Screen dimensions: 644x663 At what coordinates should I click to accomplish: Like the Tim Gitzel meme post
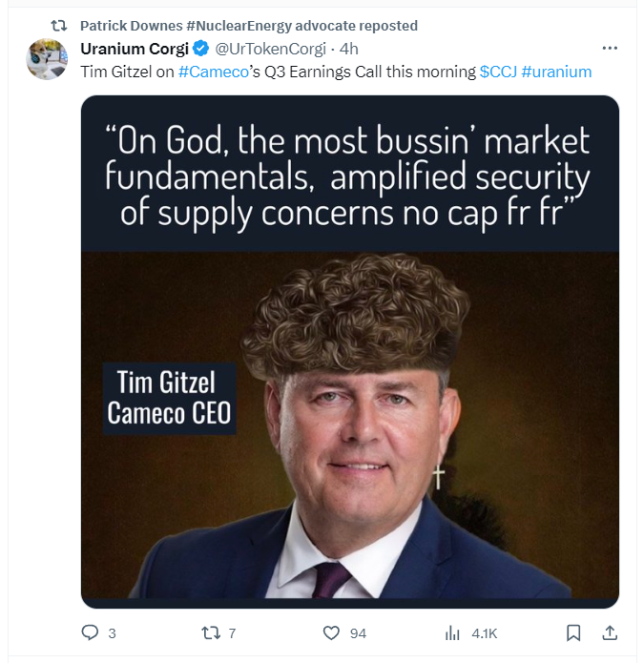pyautogui.click(x=331, y=632)
